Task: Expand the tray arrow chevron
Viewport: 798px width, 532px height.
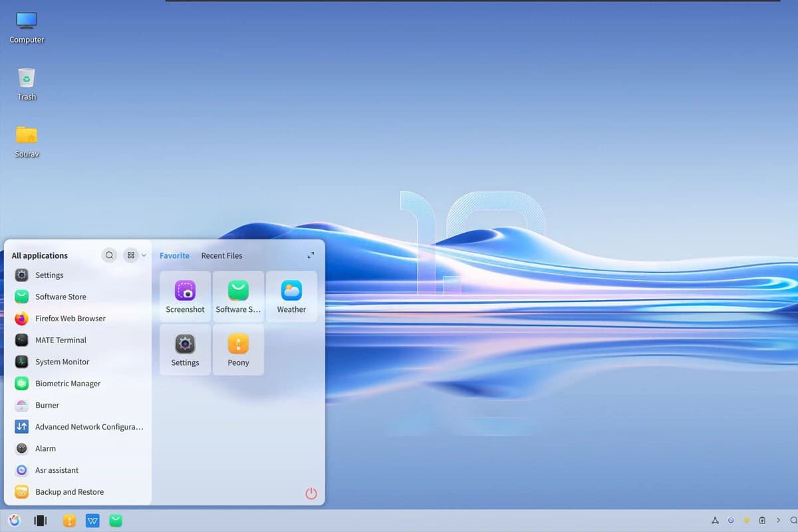Action: [778, 521]
